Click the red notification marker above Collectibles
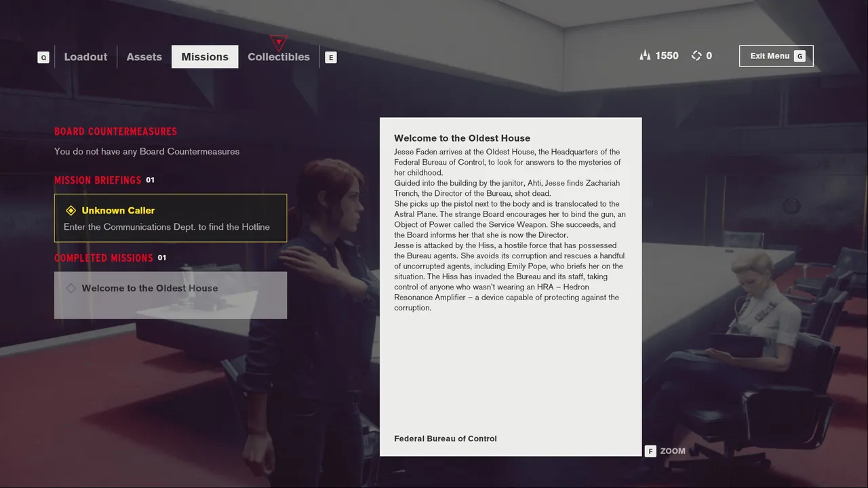 tap(279, 43)
